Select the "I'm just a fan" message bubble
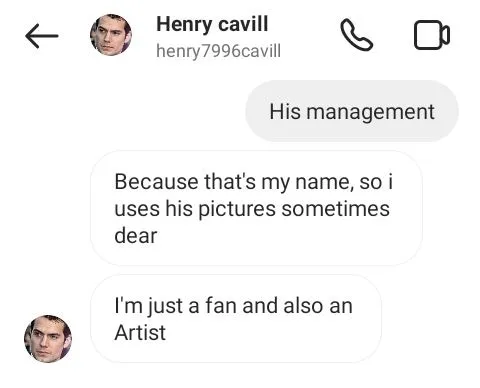Screen dimensions: 480x388 click(236, 319)
